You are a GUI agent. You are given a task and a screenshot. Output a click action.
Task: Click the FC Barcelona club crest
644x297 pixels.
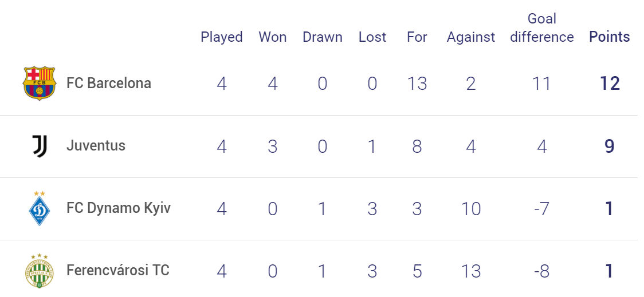click(x=39, y=84)
